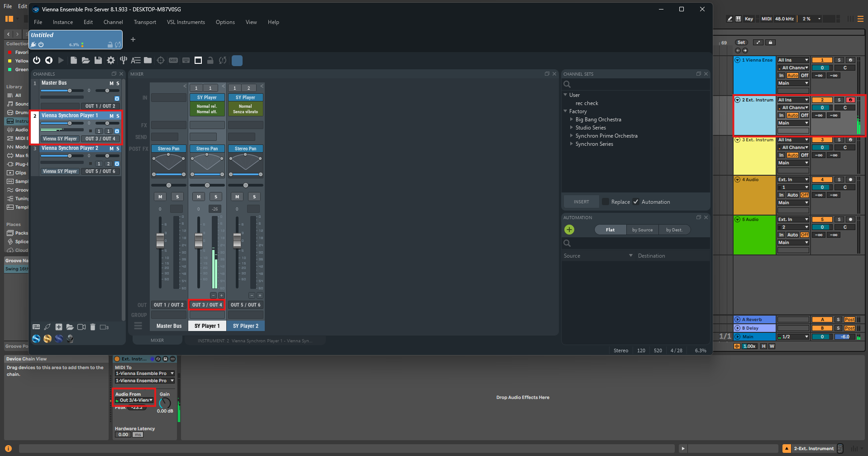Click the toolbar's half-filled circle panic icon
This screenshot has height=456, width=868.
point(49,60)
